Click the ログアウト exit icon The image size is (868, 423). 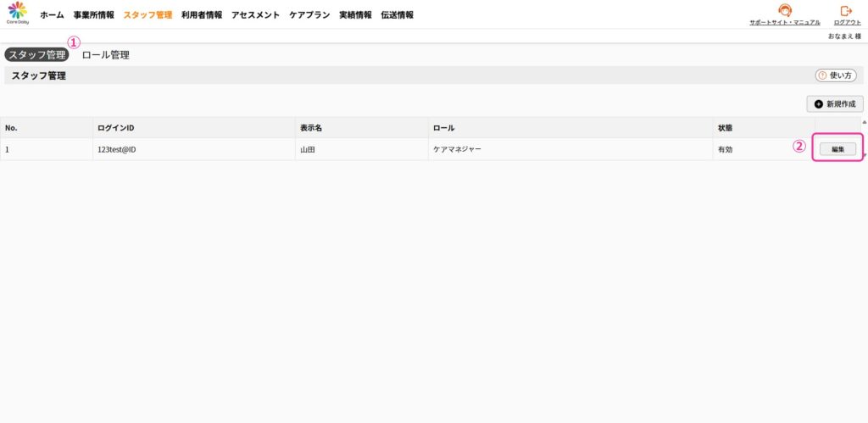[845, 11]
